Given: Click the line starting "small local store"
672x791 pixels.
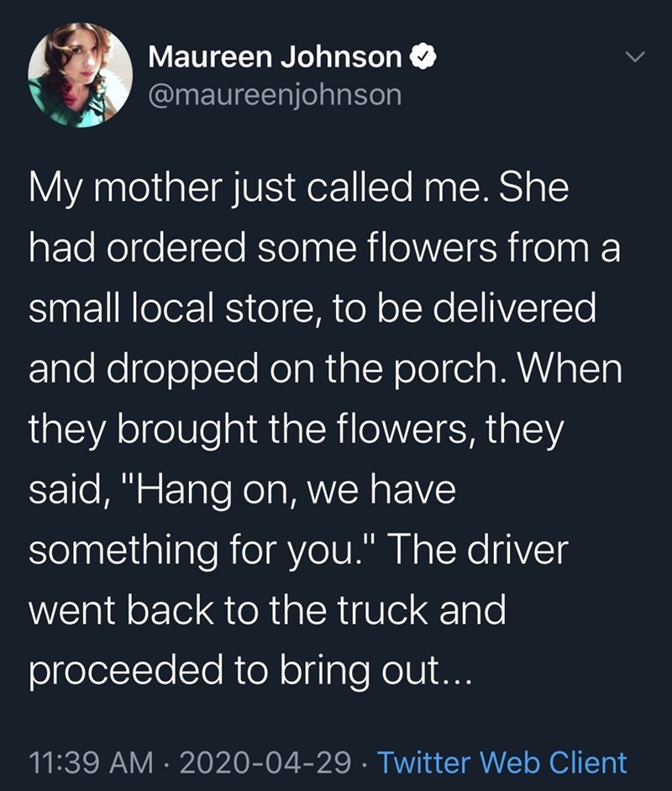Looking at the screenshot, I should (x=312, y=310).
